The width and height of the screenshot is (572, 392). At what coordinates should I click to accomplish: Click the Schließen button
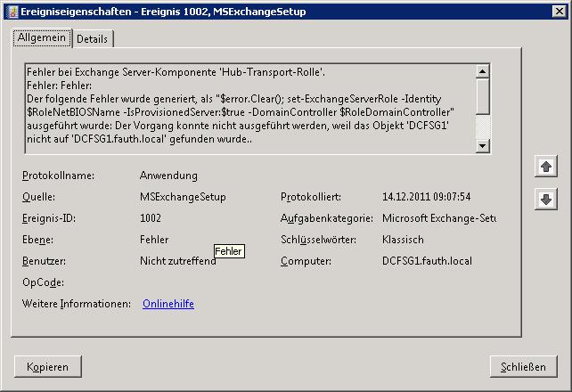point(524,366)
